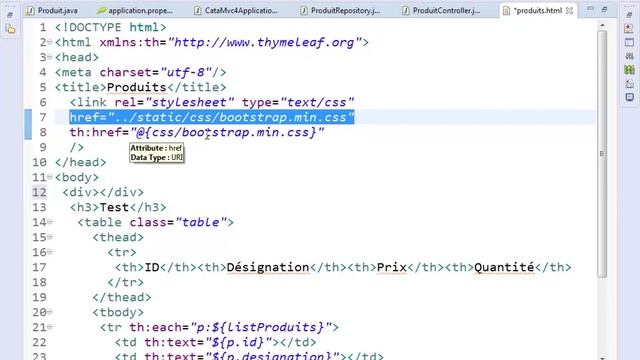Viewport: 640px width, 360px height.
Task: Click the Désignation header text
Action: click(x=268, y=267)
